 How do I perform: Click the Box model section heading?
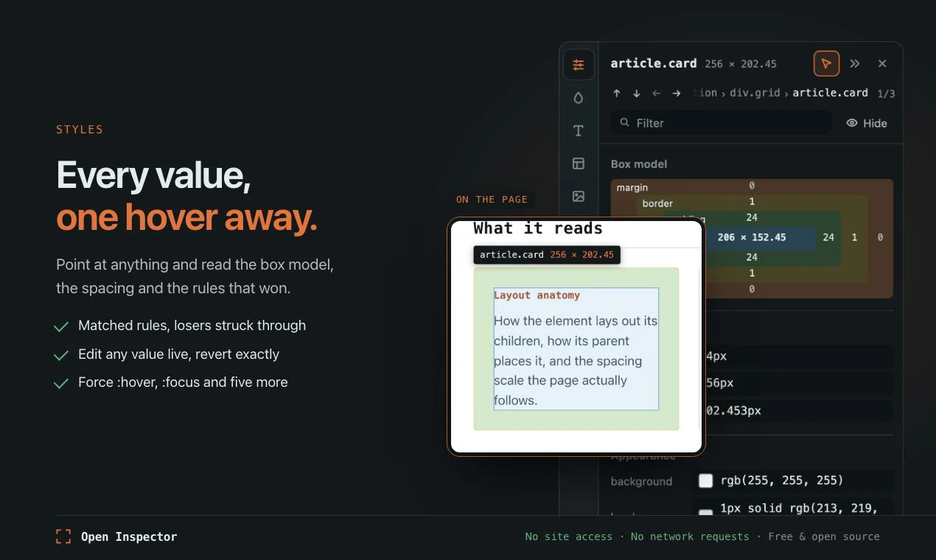(639, 164)
